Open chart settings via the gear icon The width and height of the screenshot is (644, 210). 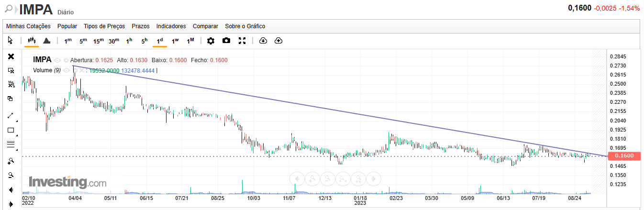211,41
